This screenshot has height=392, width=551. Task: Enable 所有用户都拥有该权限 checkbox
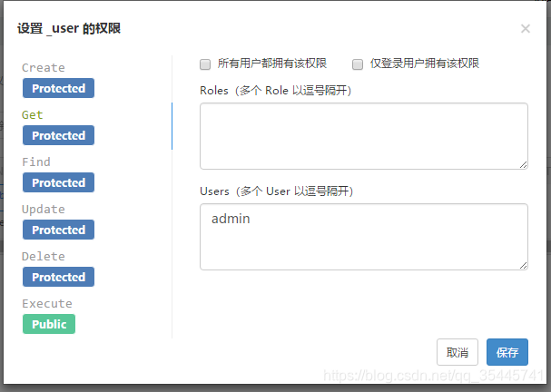coord(205,64)
